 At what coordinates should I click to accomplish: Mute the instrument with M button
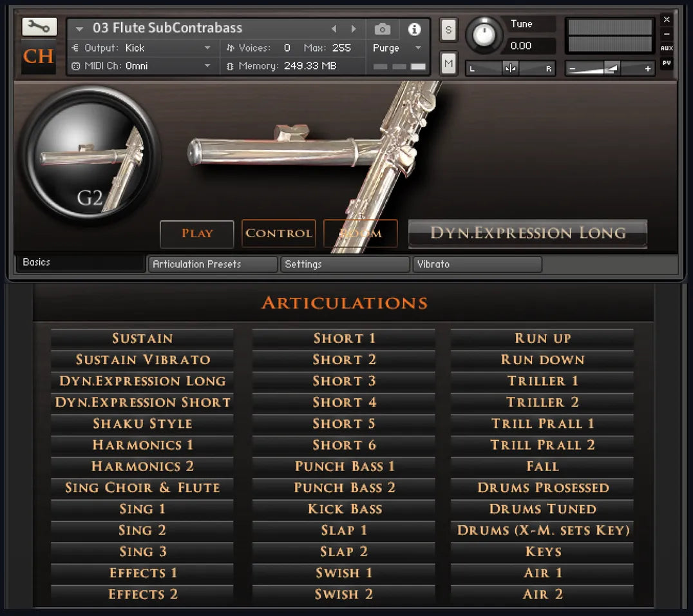448,63
